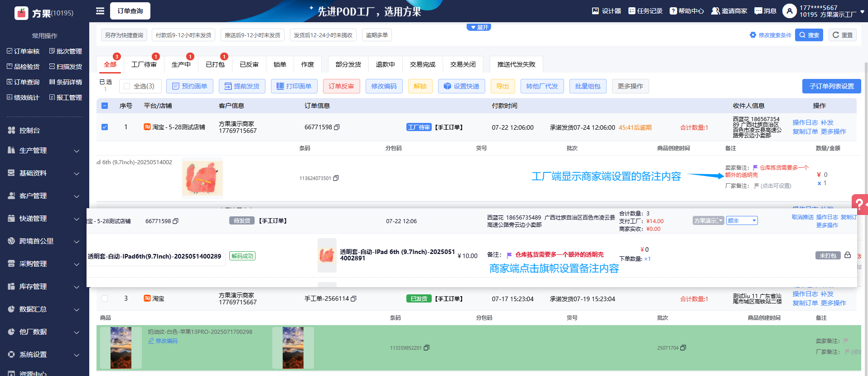Open the Help Center (帮助中心) icon

673,11
